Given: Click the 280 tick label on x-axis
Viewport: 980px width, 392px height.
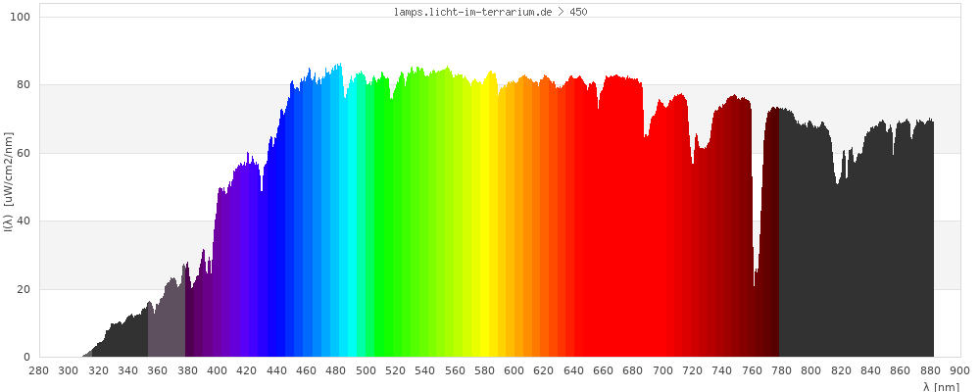Looking at the screenshot, I should pos(39,371).
